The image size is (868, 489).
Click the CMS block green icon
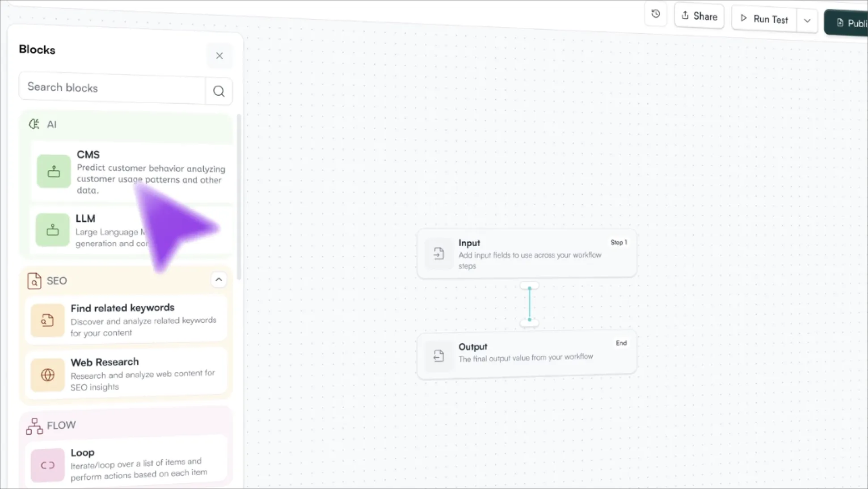(54, 171)
